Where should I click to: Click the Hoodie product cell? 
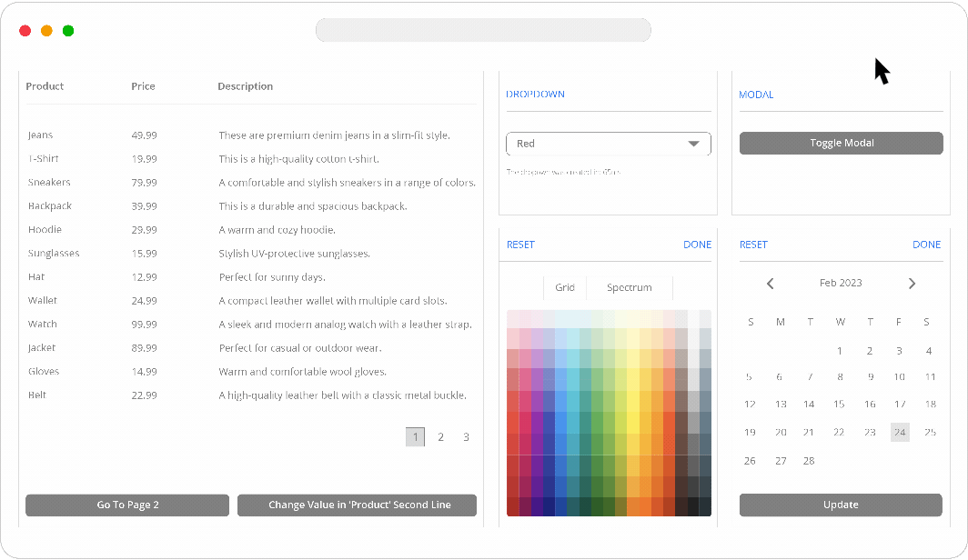click(x=45, y=229)
